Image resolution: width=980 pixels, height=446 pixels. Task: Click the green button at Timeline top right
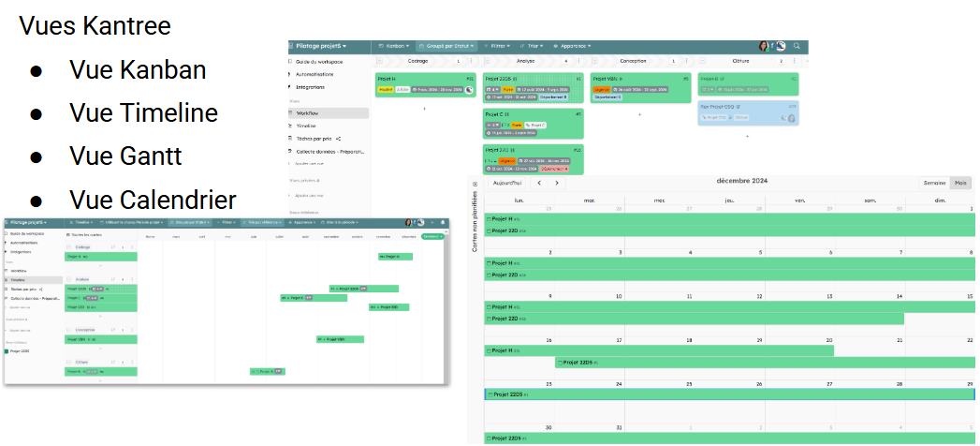(x=432, y=236)
